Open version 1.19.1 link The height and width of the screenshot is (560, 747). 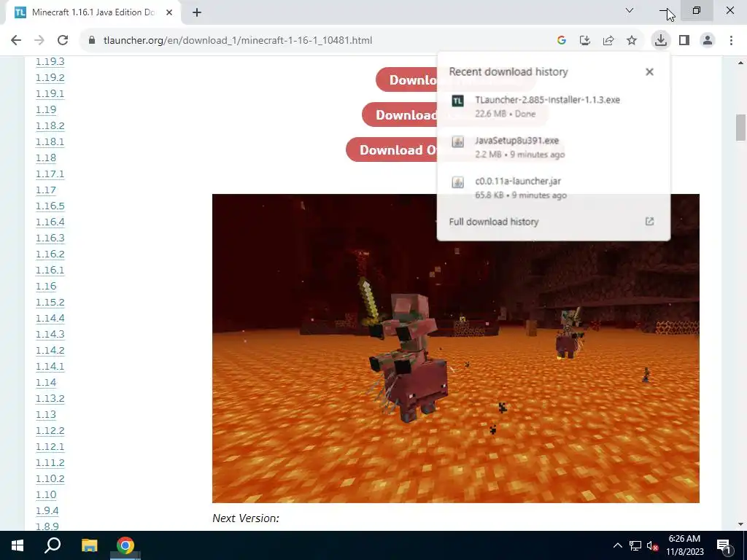pyautogui.click(x=50, y=94)
